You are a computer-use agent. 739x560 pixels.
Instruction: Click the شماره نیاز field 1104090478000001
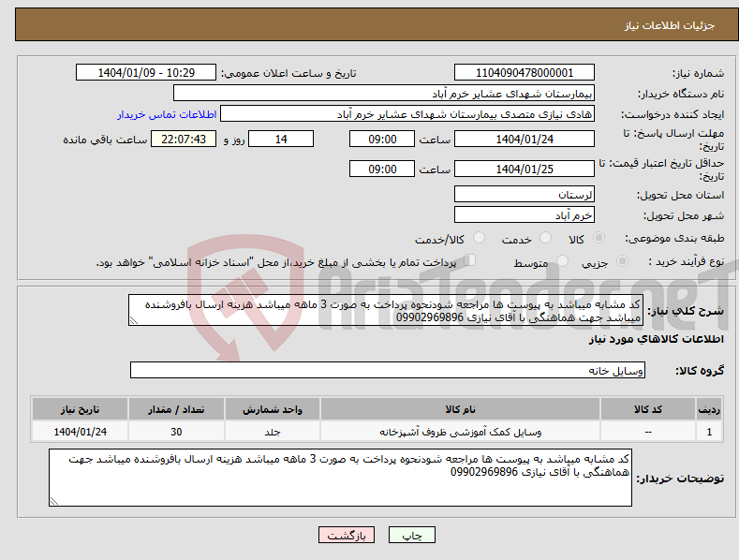pos(525,73)
